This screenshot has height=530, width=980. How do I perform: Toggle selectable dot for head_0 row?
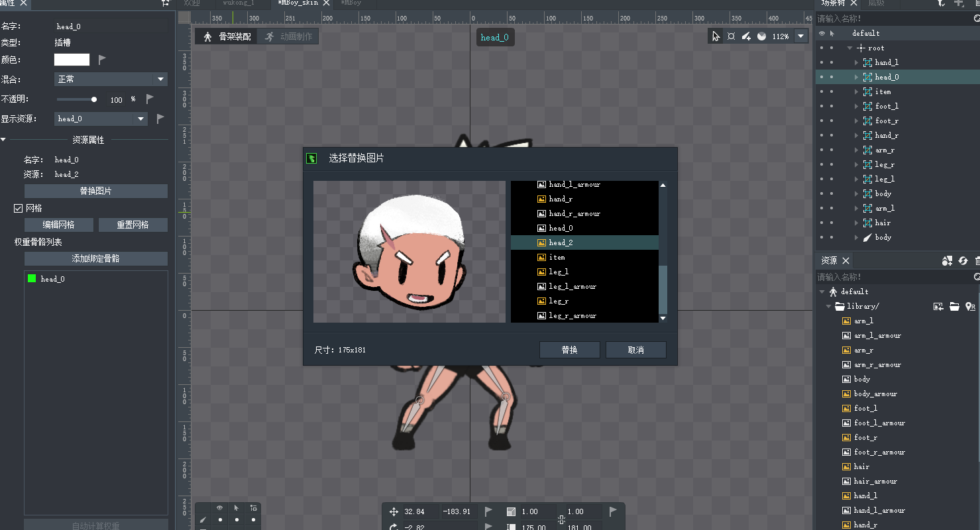click(x=832, y=77)
